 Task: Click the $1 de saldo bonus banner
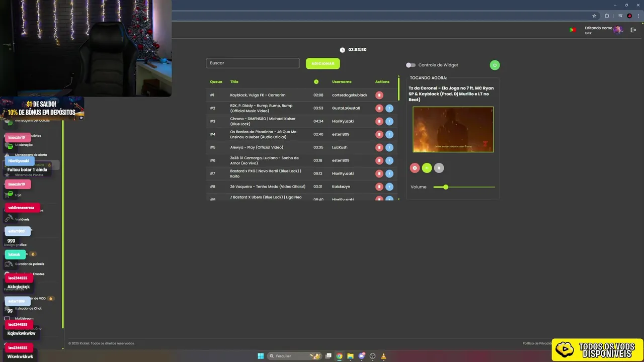(x=42, y=108)
